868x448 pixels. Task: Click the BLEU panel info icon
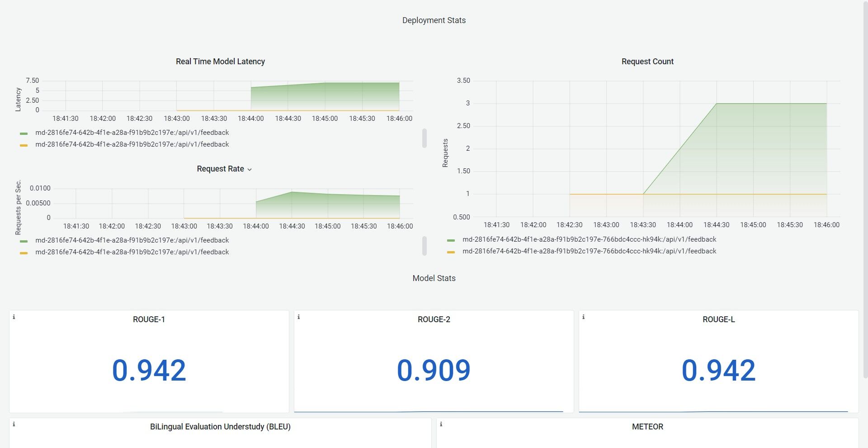click(x=14, y=424)
